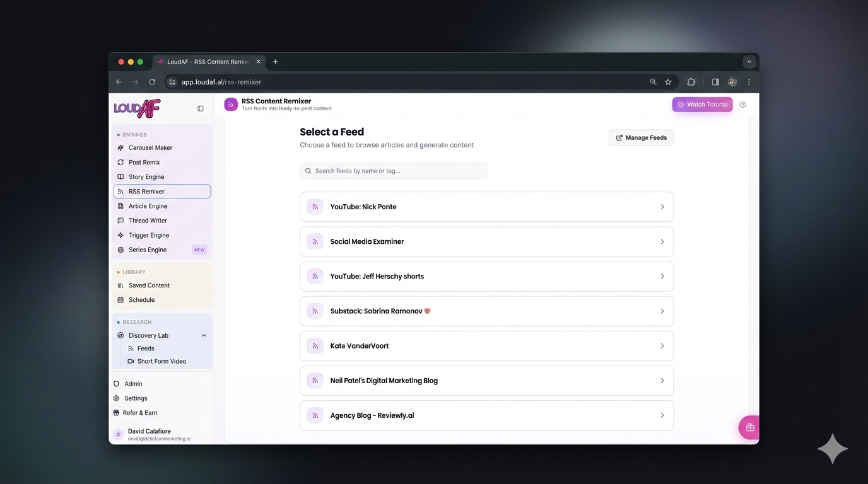Click RSS icon of Sabrina Ramonov feed
The height and width of the screenshot is (484, 868).
coord(315,311)
